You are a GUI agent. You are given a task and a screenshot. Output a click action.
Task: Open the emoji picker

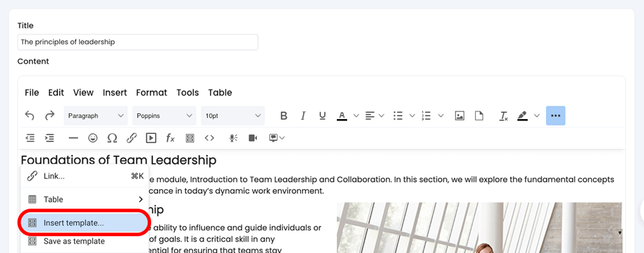[93, 138]
